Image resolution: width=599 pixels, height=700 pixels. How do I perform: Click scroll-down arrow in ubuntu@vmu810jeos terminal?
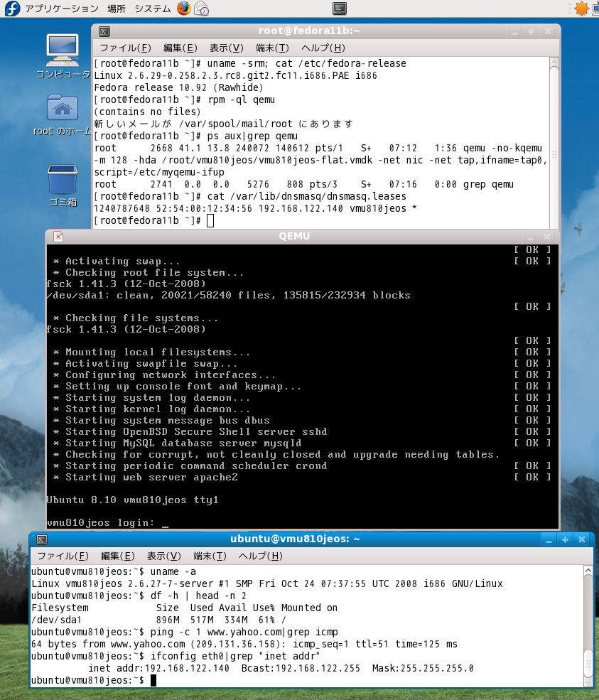588,682
